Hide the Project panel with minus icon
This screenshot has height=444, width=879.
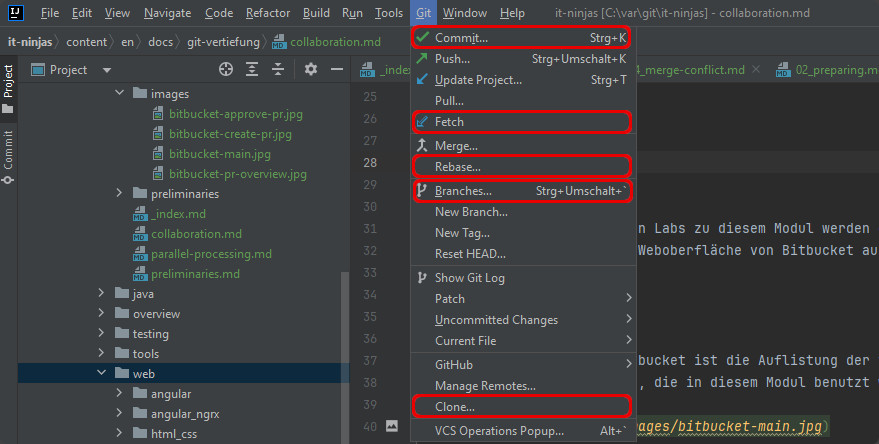[337, 69]
